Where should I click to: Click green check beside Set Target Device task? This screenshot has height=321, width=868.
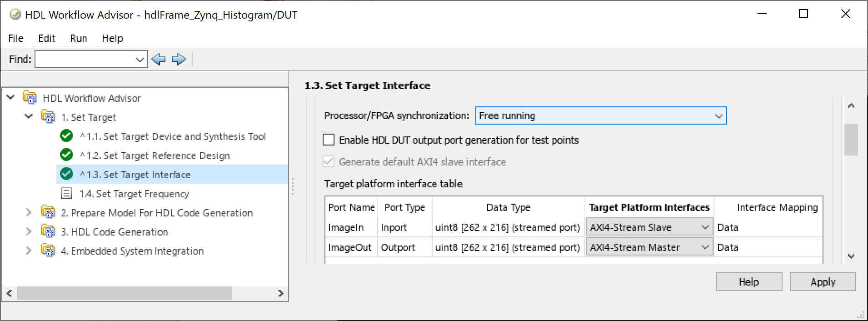click(x=66, y=136)
